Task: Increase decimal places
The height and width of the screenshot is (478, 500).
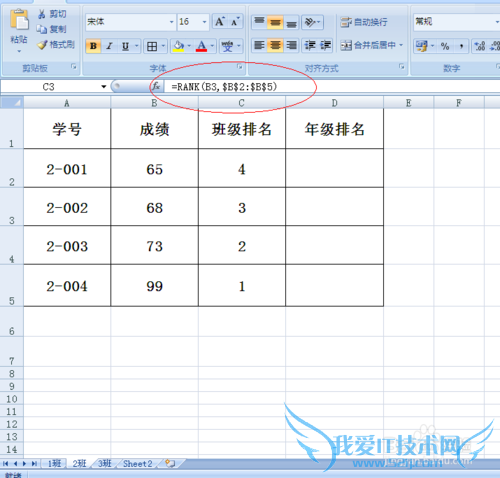Action: [479, 46]
